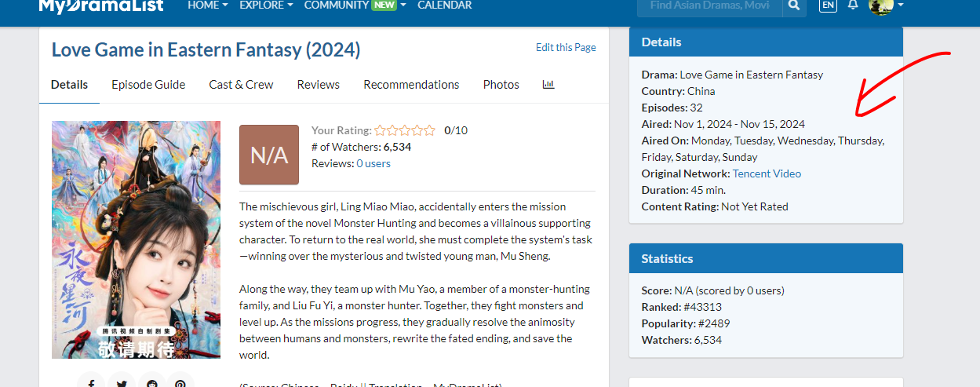980x387 pixels.
Task: Open the user avatar dropdown
Action: pyautogui.click(x=886, y=6)
